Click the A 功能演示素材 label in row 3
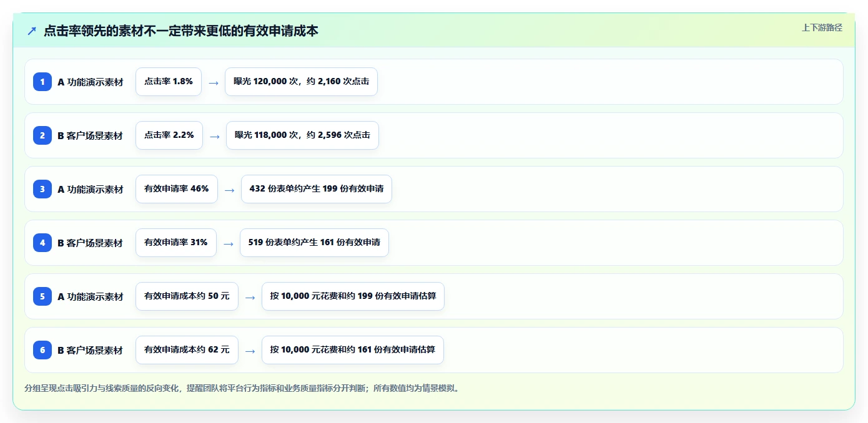868x423 pixels. click(x=91, y=189)
